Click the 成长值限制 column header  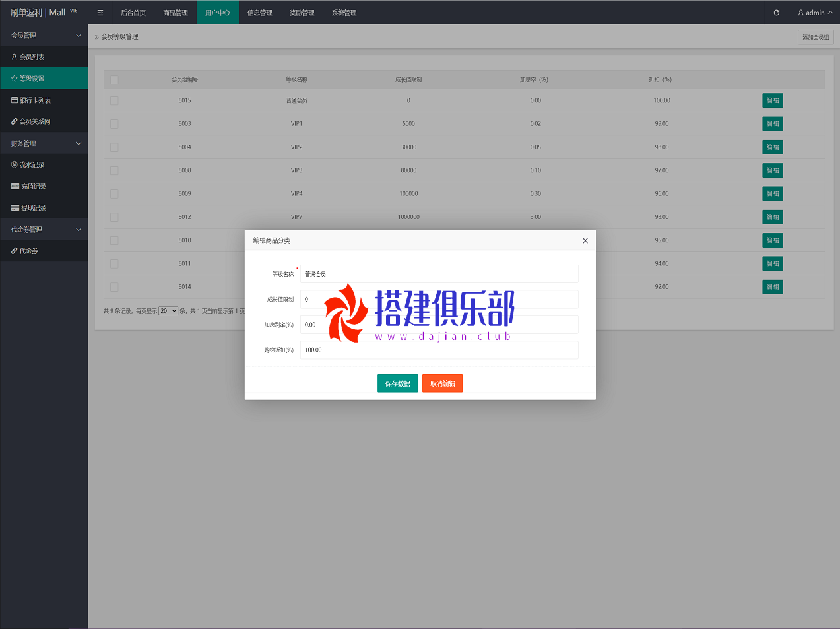[408, 80]
